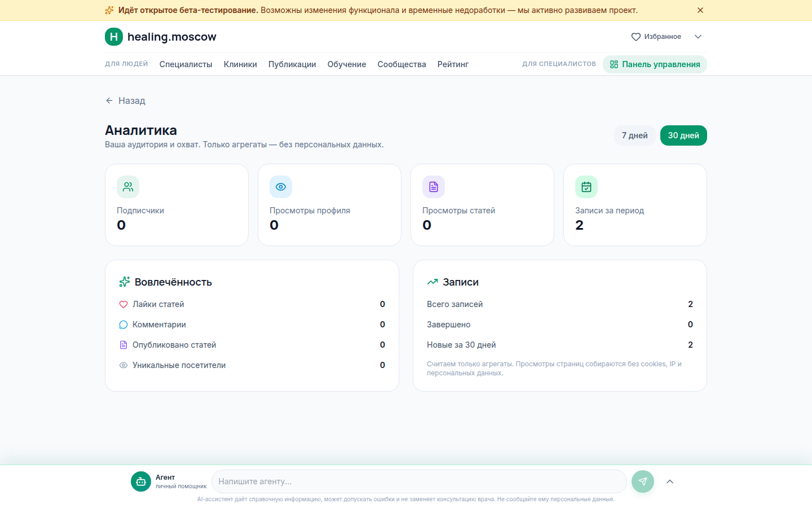Click the sparkle icon next to Вовлечённость
Image resolution: width=812 pixels, height=508 pixels.
click(x=125, y=282)
